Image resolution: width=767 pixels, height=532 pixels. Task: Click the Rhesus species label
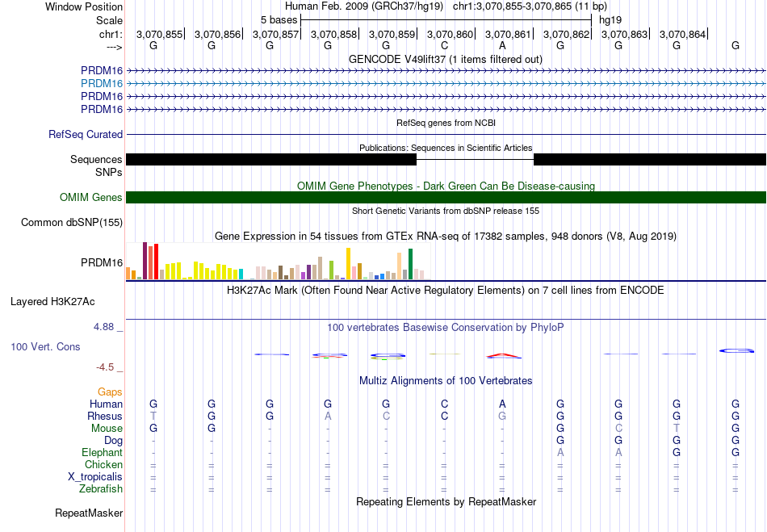pyautogui.click(x=105, y=416)
